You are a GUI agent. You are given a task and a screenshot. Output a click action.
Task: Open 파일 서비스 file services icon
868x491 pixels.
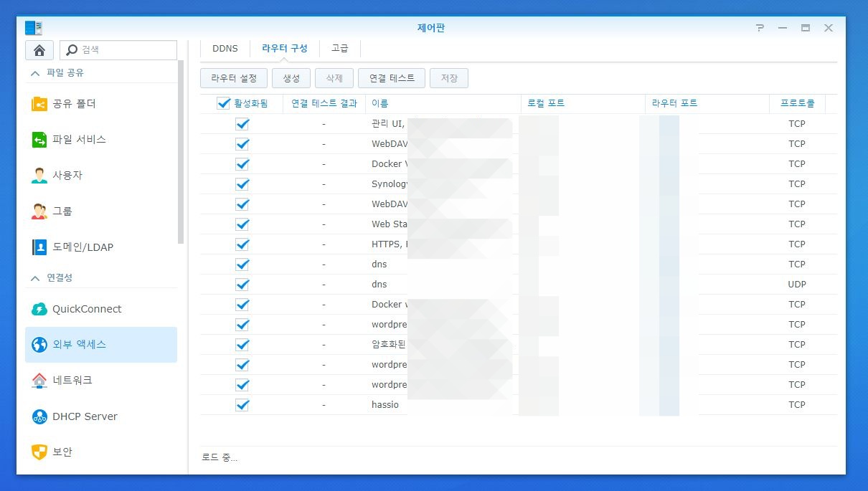tap(39, 140)
